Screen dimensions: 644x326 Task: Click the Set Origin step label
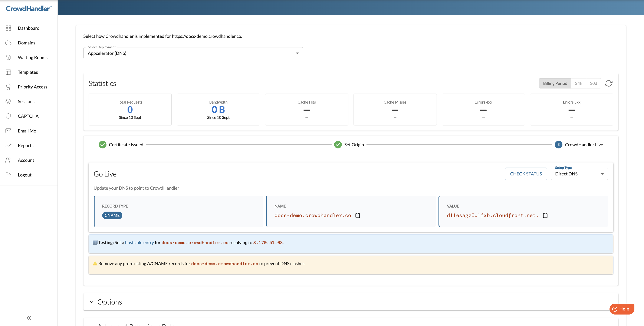(x=354, y=145)
